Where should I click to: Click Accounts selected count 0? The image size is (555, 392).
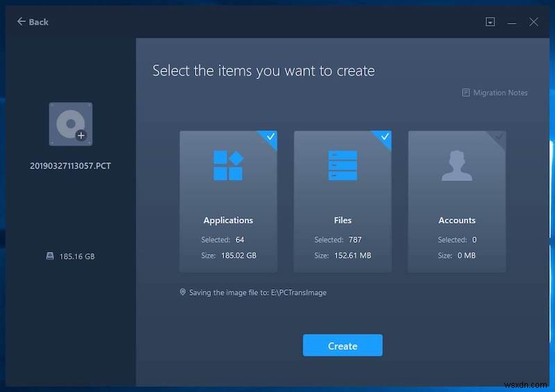pos(475,240)
